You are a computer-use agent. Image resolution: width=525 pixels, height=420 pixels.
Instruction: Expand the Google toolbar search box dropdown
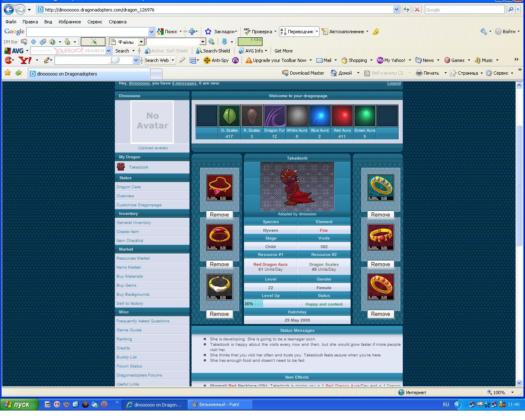151,32
